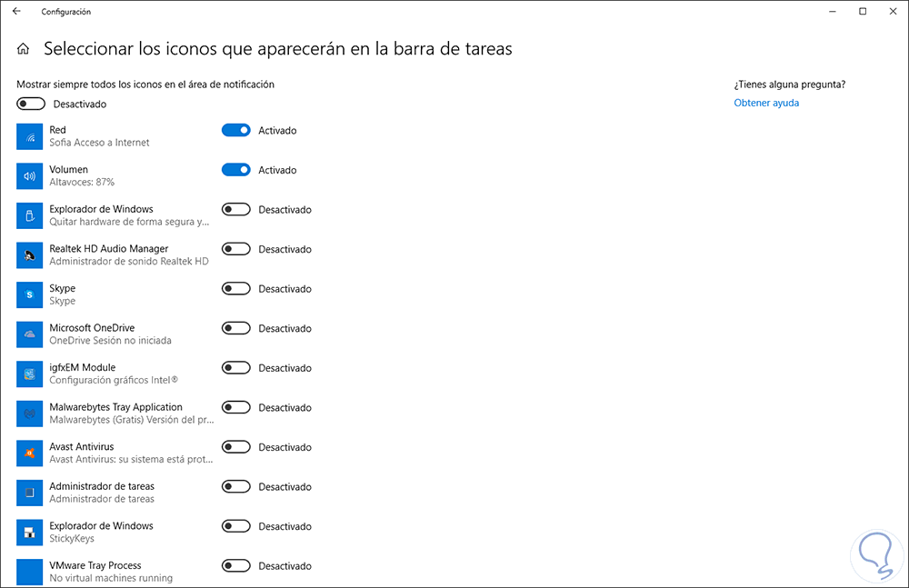Click the igfxEM Module icon
The height and width of the screenshot is (588, 909).
click(31, 374)
